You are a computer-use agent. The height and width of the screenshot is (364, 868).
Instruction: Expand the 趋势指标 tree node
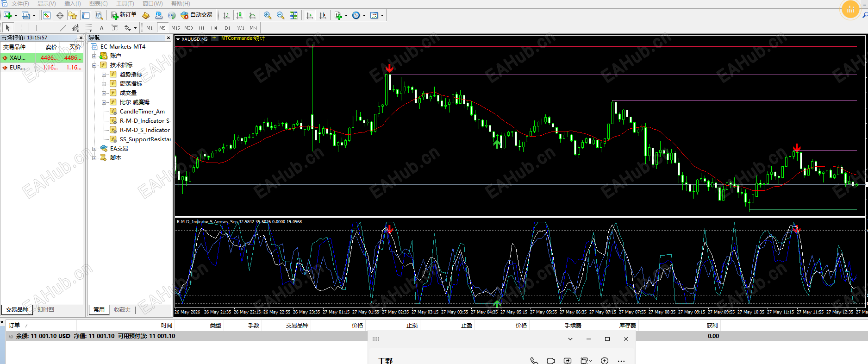[x=104, y=75]
